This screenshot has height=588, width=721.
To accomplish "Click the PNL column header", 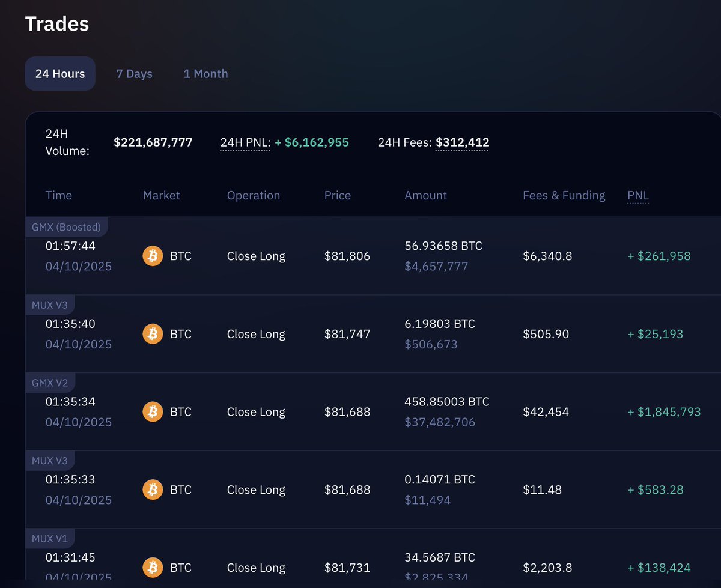I will pyautogui.click(x=638, y=195).
